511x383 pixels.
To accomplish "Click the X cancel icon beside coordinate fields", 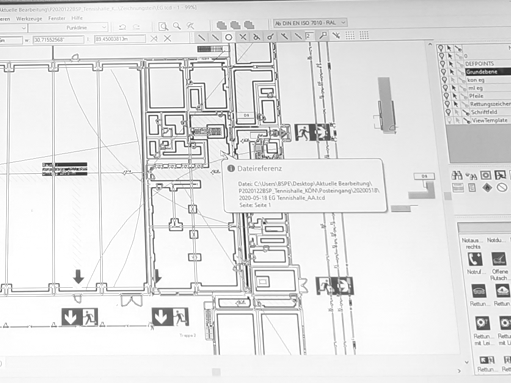I will (x=167, y=39).
